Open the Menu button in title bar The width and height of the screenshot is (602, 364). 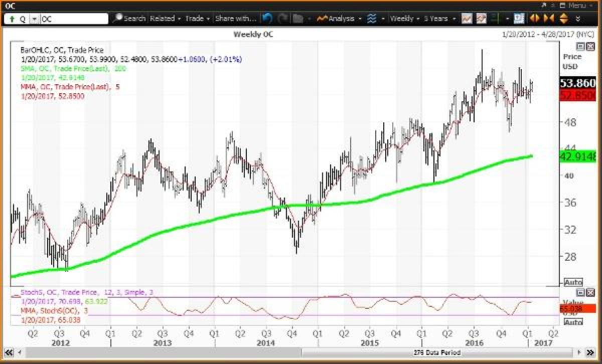pos(573,6)
